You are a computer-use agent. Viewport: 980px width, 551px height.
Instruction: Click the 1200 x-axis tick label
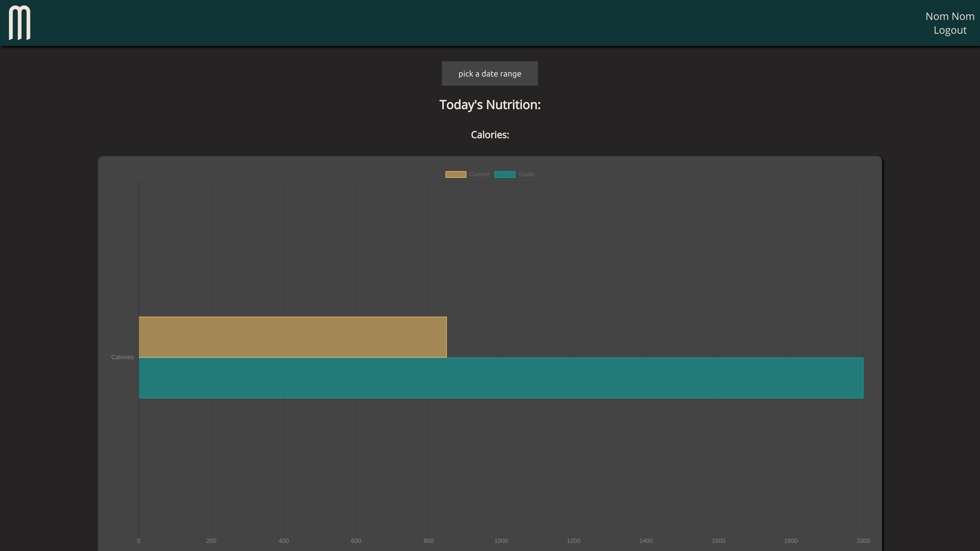(x=573, y=541)
